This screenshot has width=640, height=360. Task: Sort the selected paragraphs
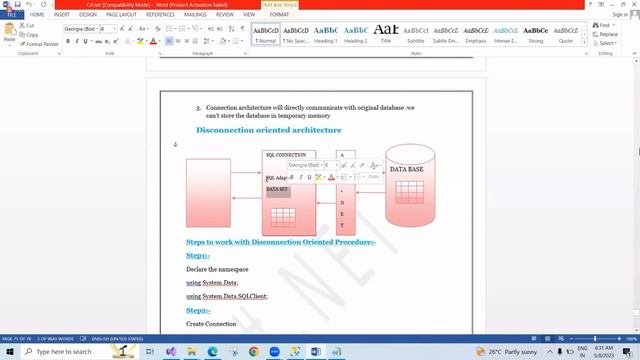point(231,29)
